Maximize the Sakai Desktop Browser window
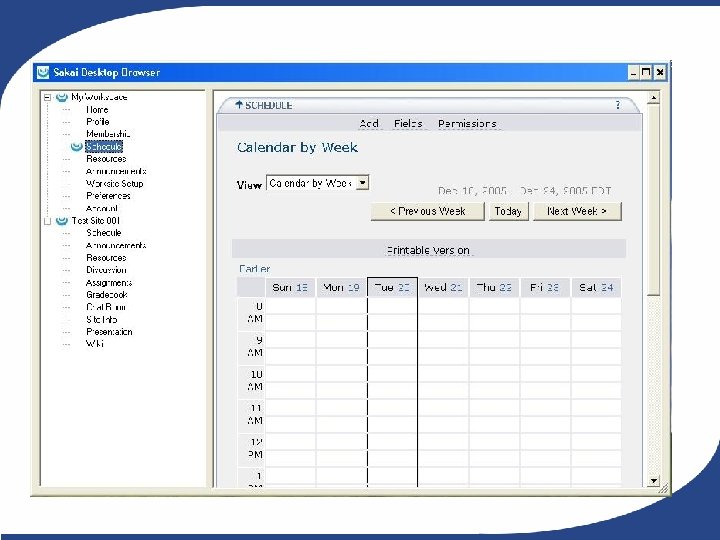 [646, 72]
